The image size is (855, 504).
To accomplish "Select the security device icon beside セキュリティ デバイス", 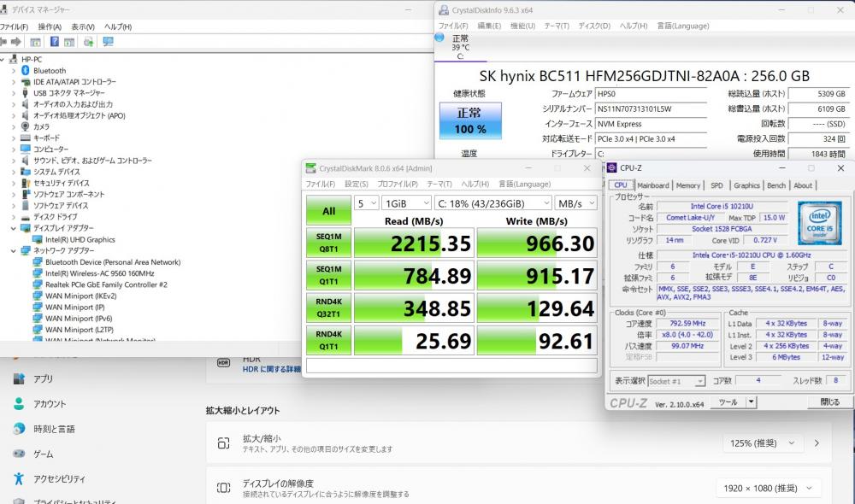I will click(25, 183).
